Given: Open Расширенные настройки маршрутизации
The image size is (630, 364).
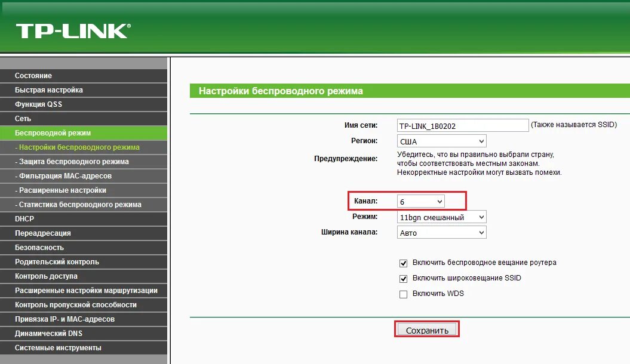Looking at the screenshot, I should (84, 291).
